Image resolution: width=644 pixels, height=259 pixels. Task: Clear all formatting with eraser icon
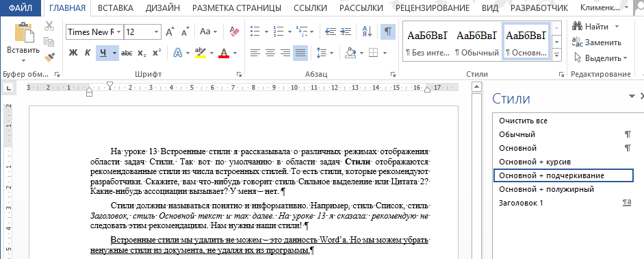(234, 32)
